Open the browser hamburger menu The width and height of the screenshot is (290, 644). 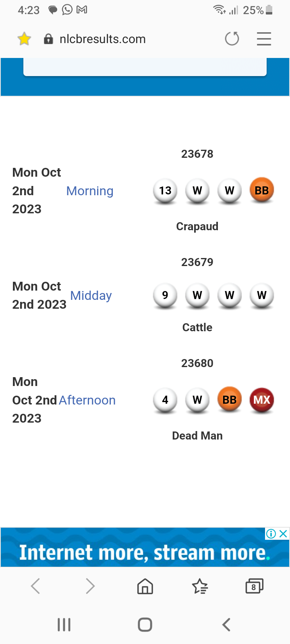[264, 39]
